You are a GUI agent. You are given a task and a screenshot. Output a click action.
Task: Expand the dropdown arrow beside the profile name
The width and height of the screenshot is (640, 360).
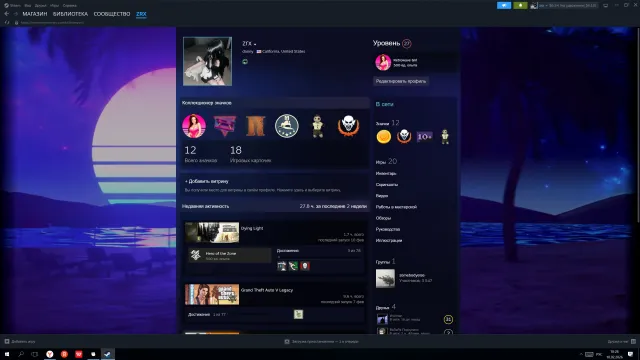[x=255, y=44]
